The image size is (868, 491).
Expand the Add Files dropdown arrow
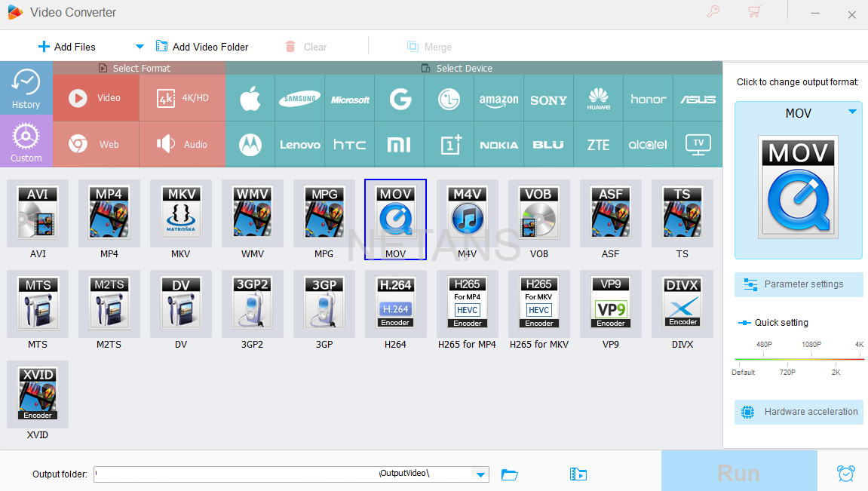[140, 47]
